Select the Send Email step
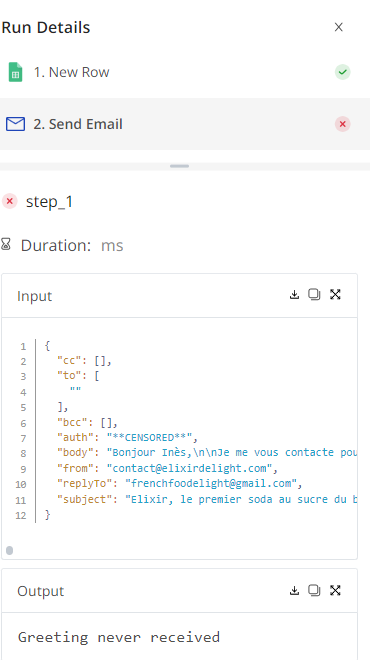Image resolution: width=370 pixels, height=660 pixels. [x=185, y=124]
